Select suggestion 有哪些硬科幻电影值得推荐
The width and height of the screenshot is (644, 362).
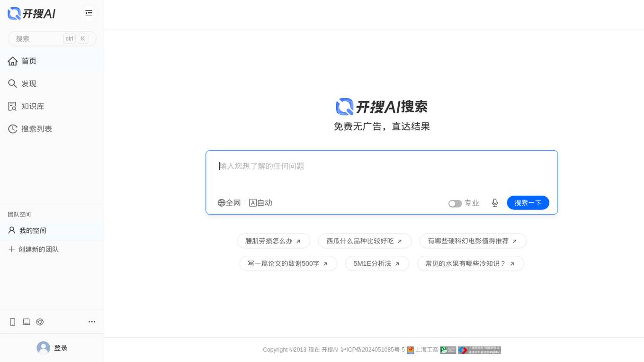point(473,241)
